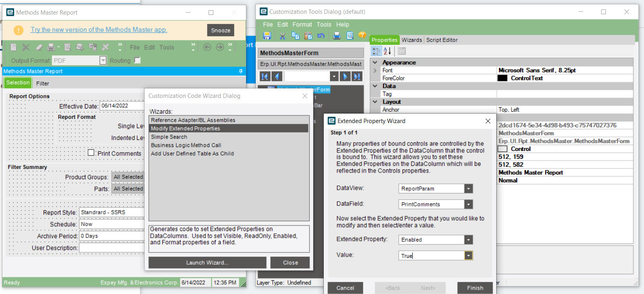Click Launch Wizard button
This screenshot has height=294, width=644.
point(207,263)
